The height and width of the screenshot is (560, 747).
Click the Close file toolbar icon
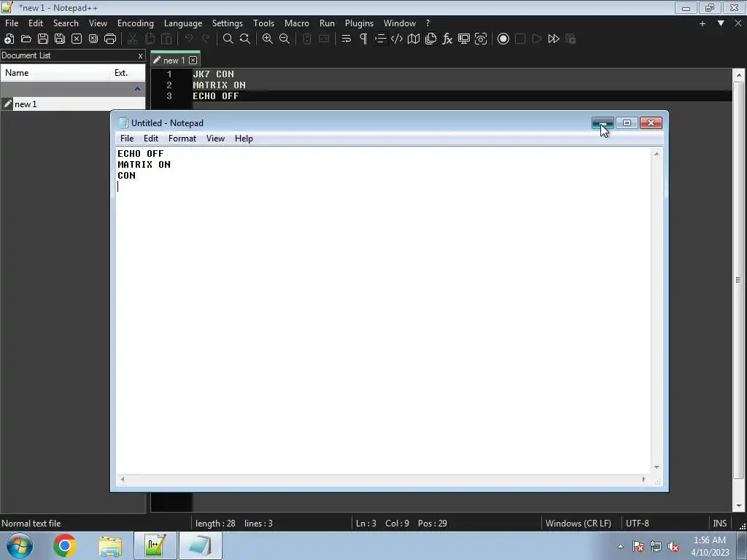[x=77, y=39]
